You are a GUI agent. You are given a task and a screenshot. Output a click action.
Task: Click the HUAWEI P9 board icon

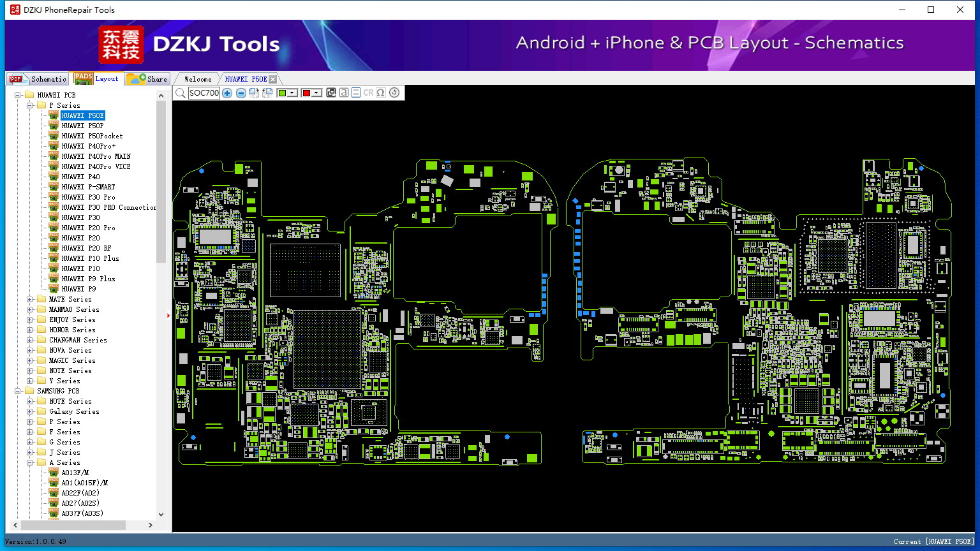(54, 289)
